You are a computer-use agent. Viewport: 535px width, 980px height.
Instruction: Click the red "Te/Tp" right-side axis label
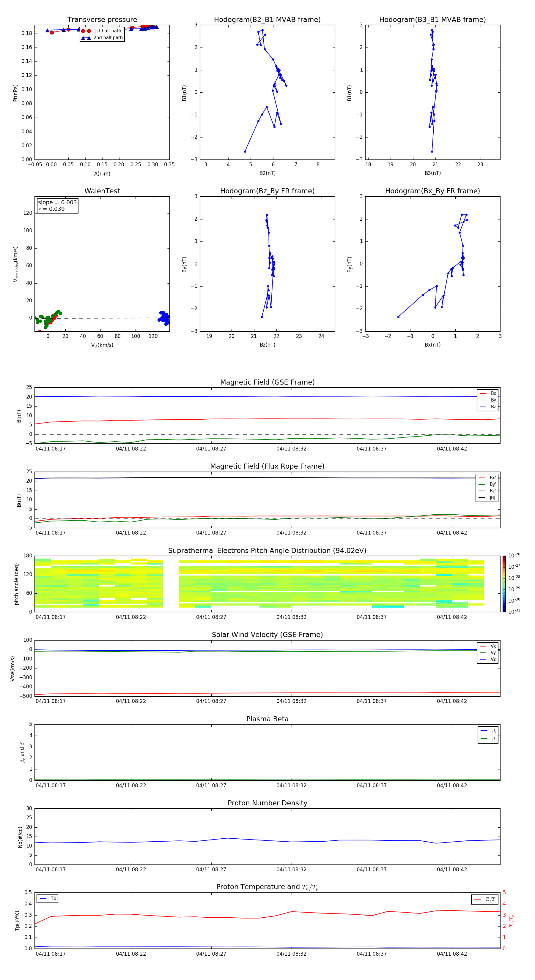coord(512,921)
